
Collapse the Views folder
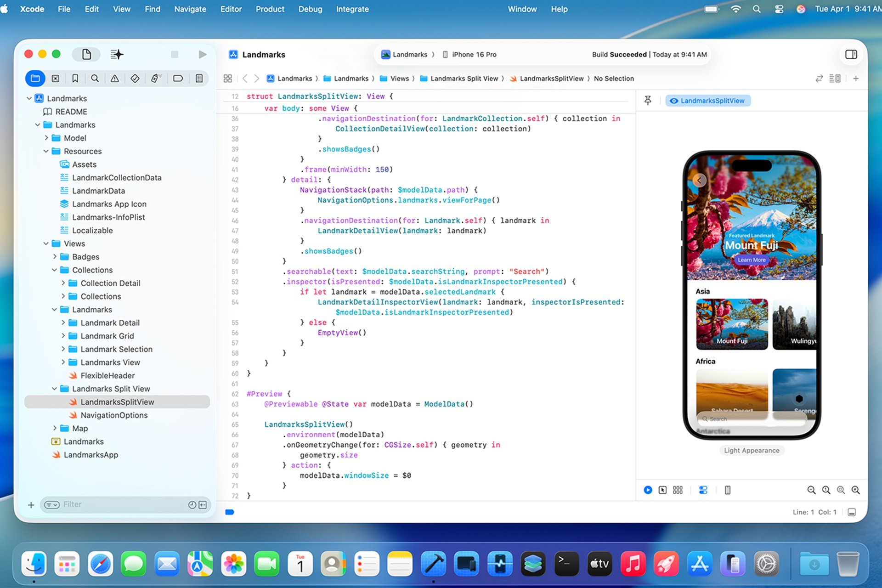46,243
